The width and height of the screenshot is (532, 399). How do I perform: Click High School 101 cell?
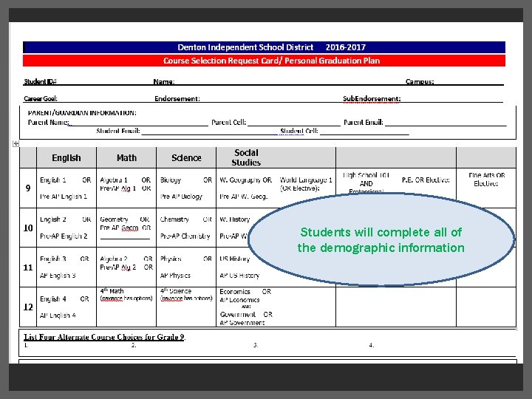click(x=366, y=183)
